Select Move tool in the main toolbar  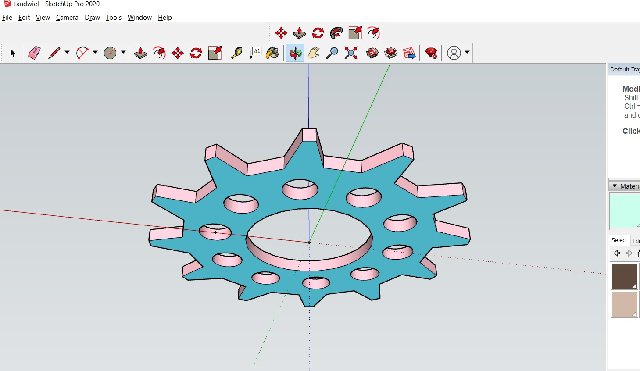(x=178, y=53)
